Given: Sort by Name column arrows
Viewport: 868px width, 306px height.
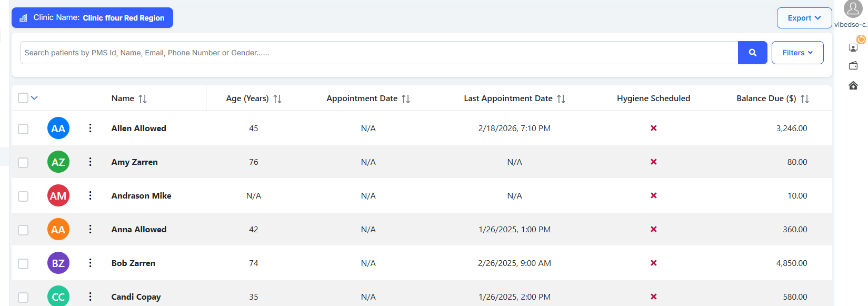Looking at the screenshot, I should coord(143,99).
